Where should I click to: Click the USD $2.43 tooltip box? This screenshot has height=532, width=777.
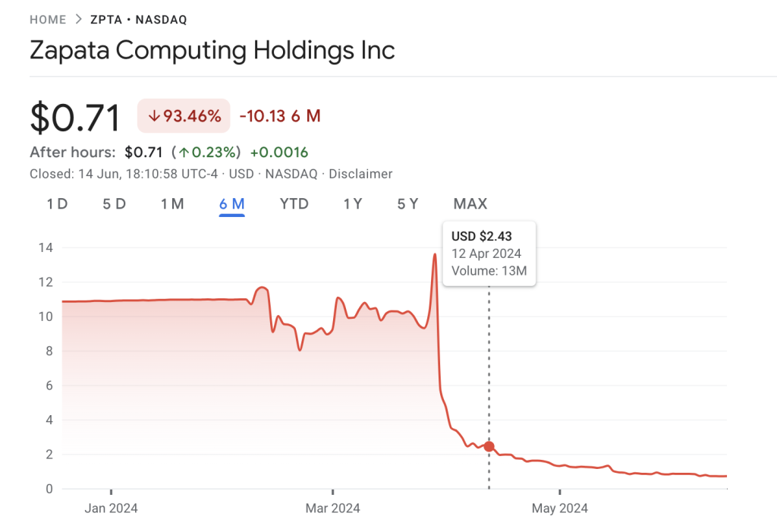[489, 253]
